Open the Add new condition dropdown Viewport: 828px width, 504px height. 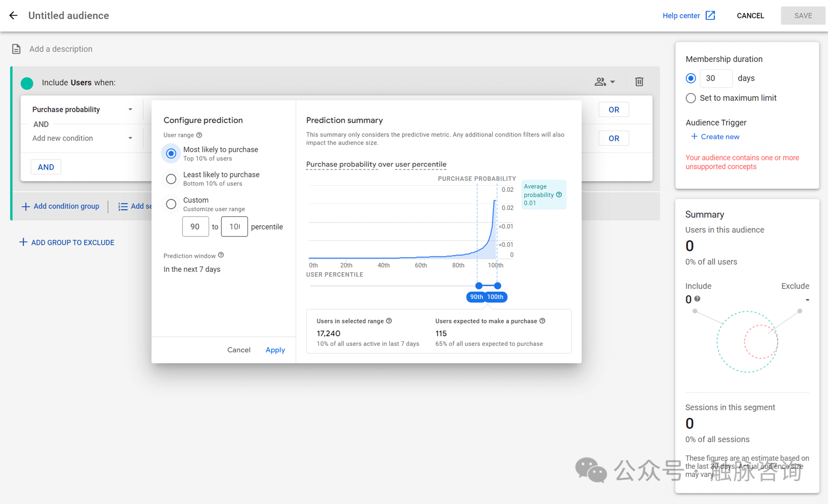83,138
